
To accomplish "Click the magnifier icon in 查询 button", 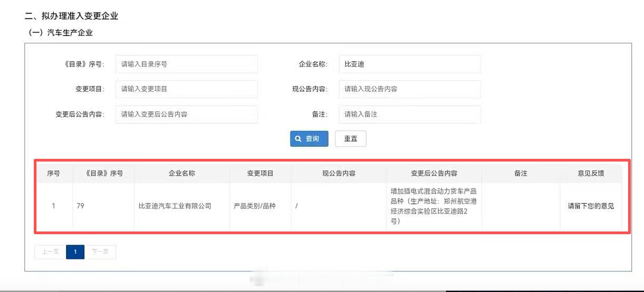I will pyautogui.click(x=298, y=139).
